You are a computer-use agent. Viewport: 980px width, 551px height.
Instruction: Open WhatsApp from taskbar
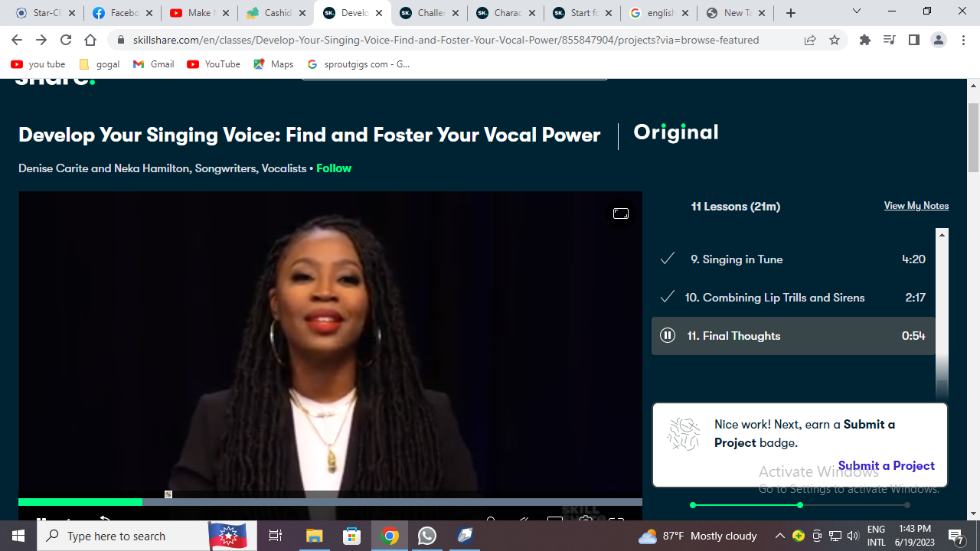[x=427, y=536]
